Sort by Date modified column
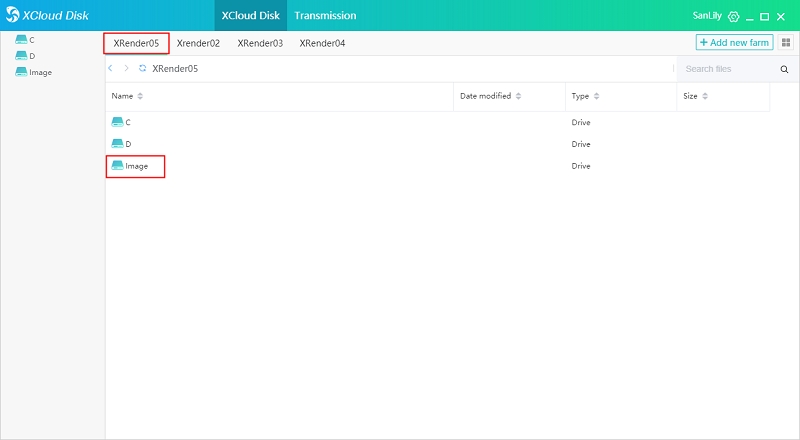Image resolution: width=800 pixels, height=440 pixels. point(518,96)
